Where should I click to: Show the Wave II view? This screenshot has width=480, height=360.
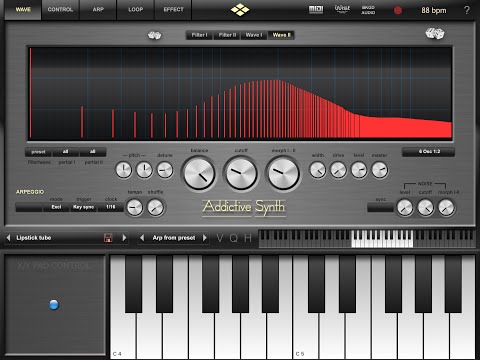tap(281, 35)
